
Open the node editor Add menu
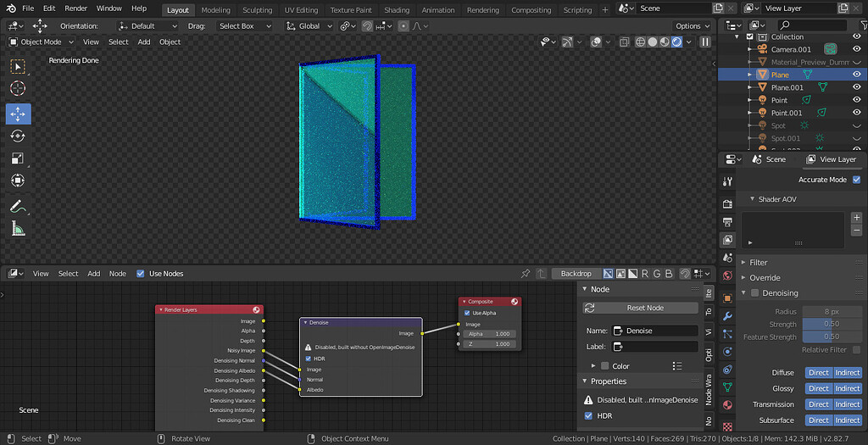pos(94,274)
